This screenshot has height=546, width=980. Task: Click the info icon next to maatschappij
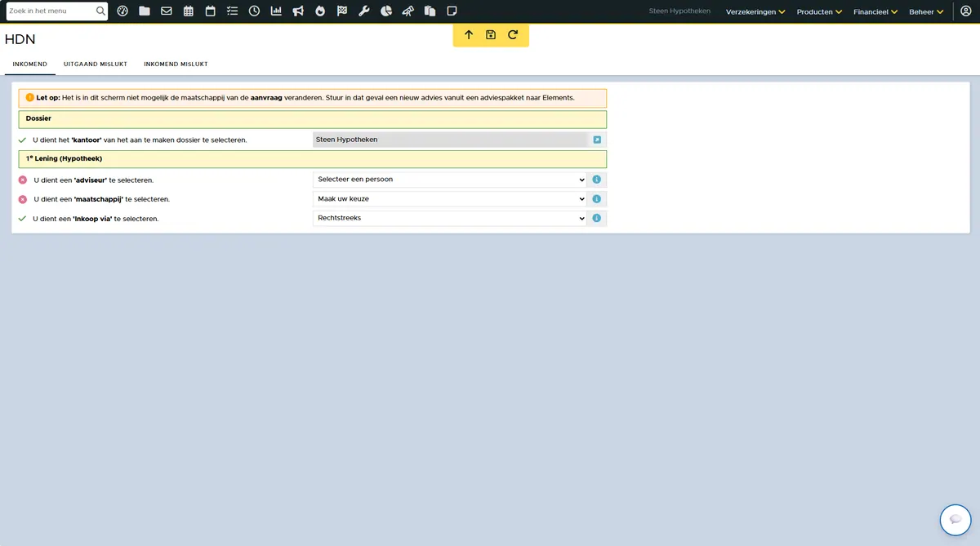click(597, 199)
